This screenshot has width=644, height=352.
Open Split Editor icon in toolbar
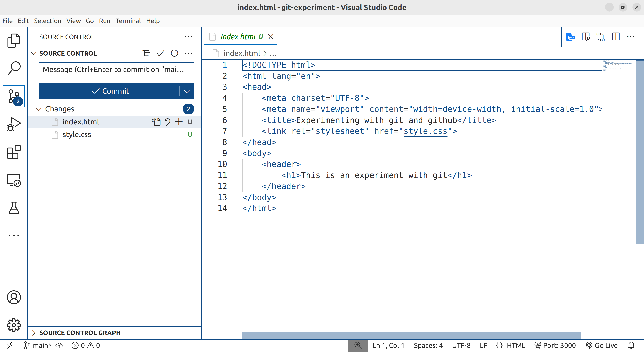pyautogui.click(x=615, y=37)
